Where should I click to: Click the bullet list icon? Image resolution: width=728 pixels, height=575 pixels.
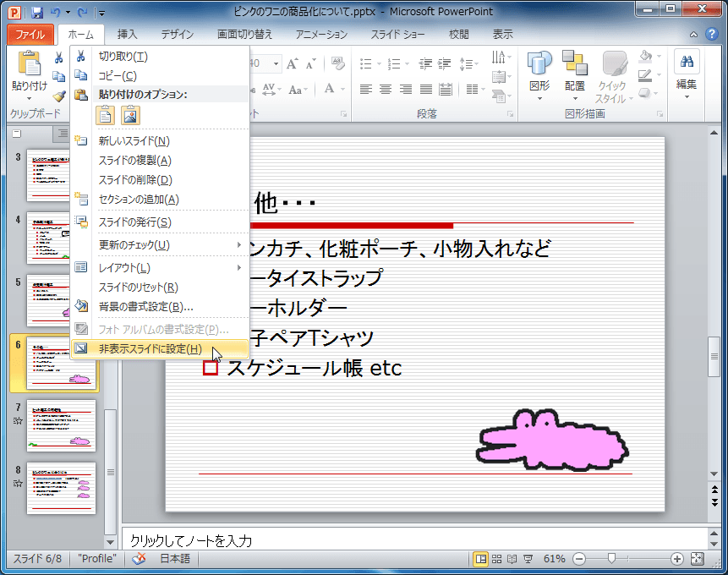366,63
